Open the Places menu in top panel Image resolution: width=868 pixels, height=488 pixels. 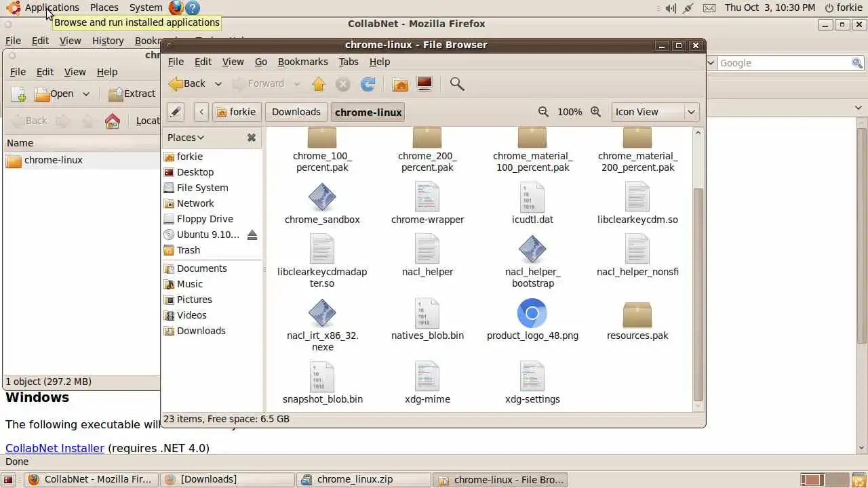[x=104, y=7]
